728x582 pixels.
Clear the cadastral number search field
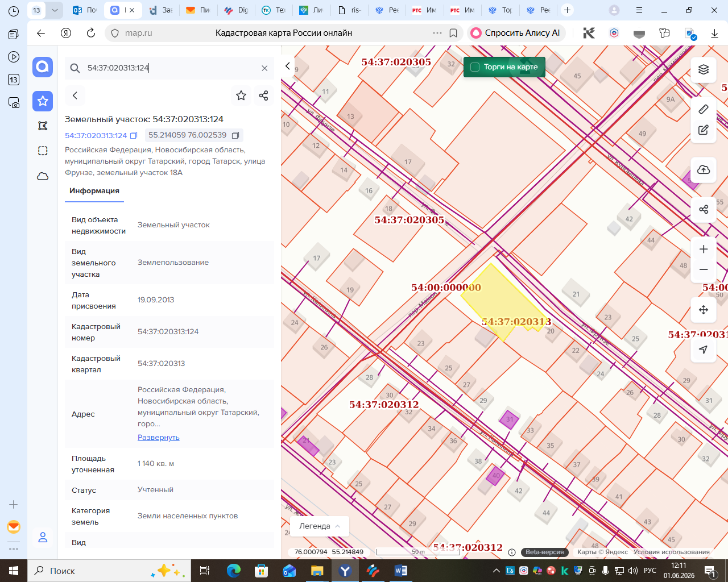[264, 68]
